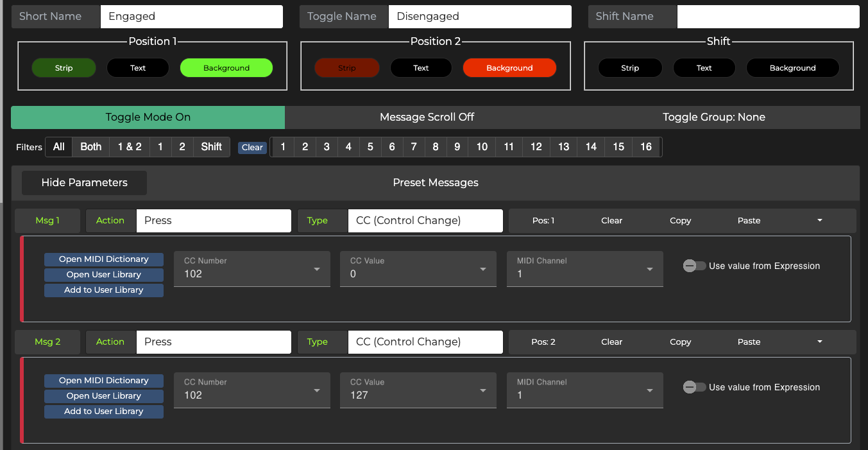Open Toggle Group: None selector

point(714,117)
